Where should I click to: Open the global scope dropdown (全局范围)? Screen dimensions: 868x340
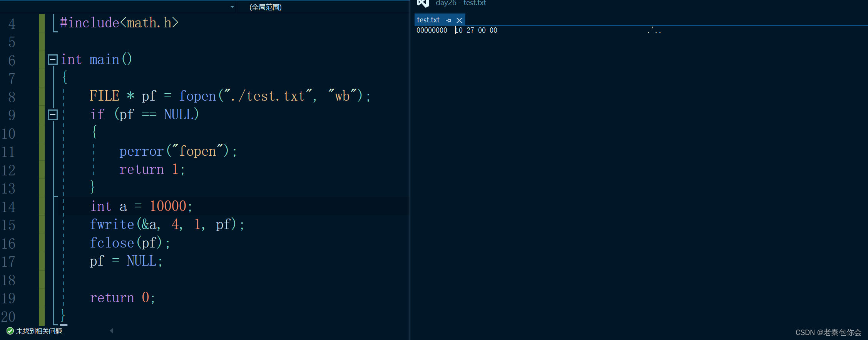[x=266, y=7]
